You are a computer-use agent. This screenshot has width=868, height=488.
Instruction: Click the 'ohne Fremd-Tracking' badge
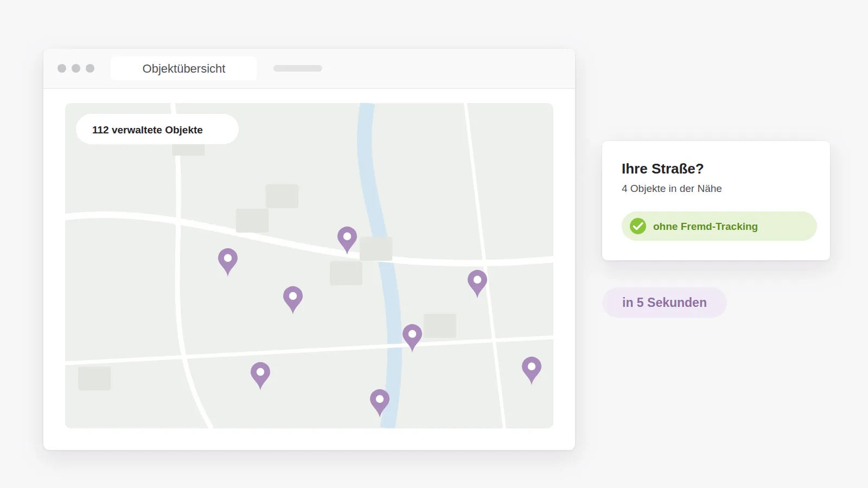coord(719,226)
